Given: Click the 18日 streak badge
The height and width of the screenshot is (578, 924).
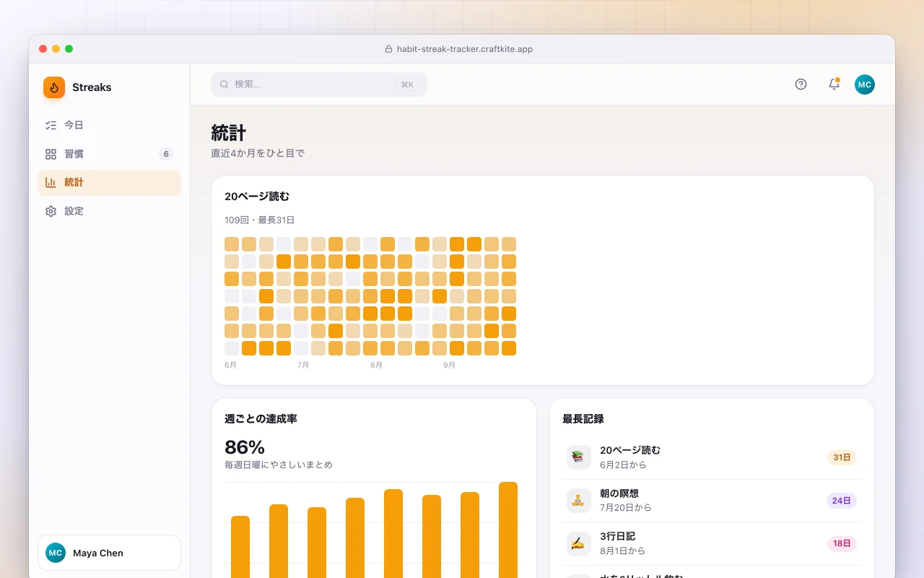Looking at the screenshot, I should coord(842,543).
